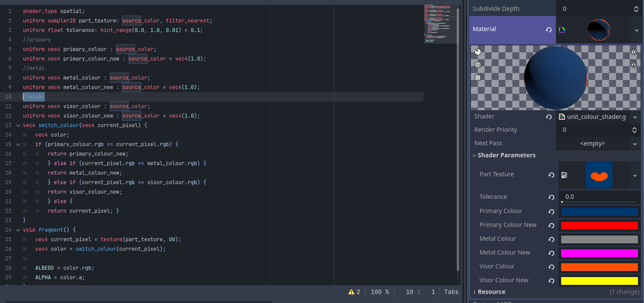The height and width of the screenshot is (303, 644).
Task: Click the unit_colour_shader file field
Action: (593, 117)
